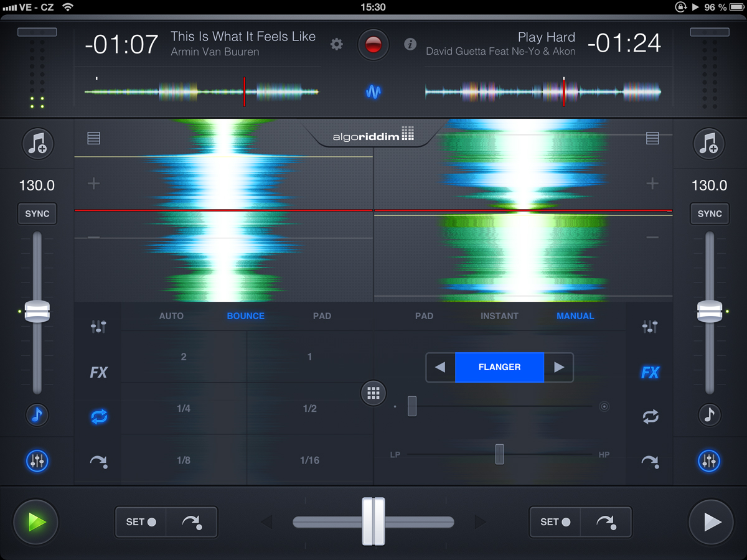This screenshot has height=560, width=747.
Task: Click the LP/HP filter slider handle
Action: (x=499, y=454)
